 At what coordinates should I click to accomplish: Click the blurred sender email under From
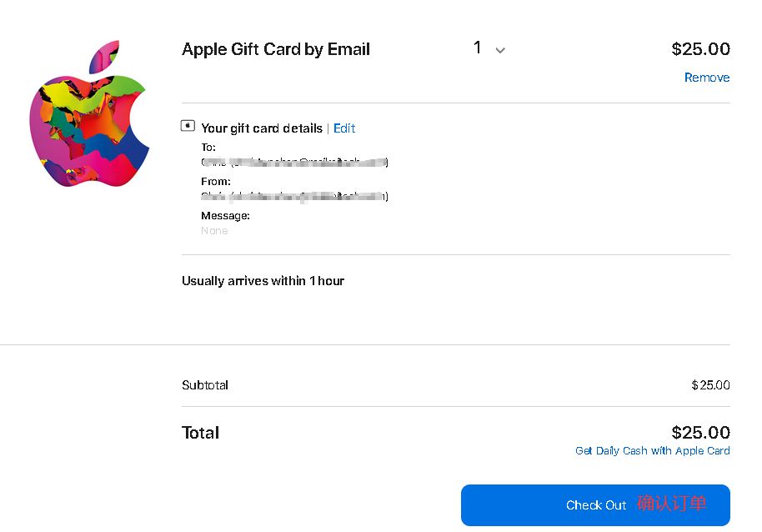pos(294,197)
